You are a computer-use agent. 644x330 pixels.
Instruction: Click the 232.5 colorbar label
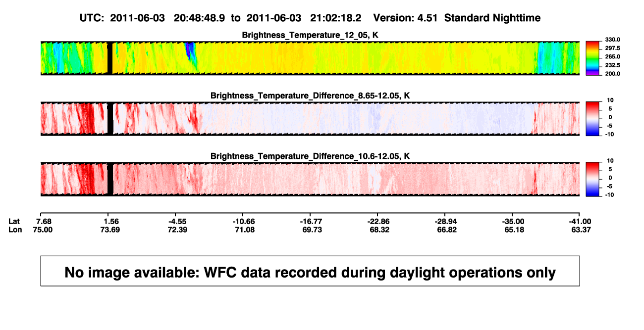coord(612,65)
